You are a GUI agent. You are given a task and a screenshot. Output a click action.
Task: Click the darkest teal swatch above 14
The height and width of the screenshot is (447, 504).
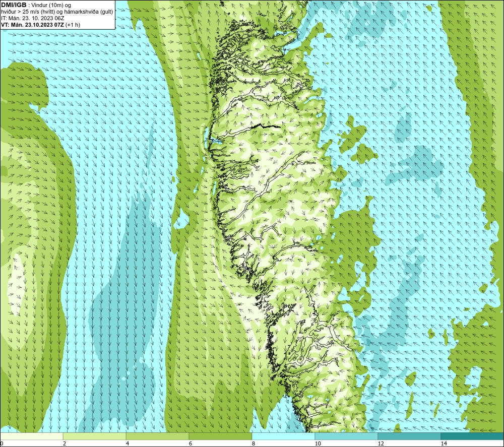472,436
